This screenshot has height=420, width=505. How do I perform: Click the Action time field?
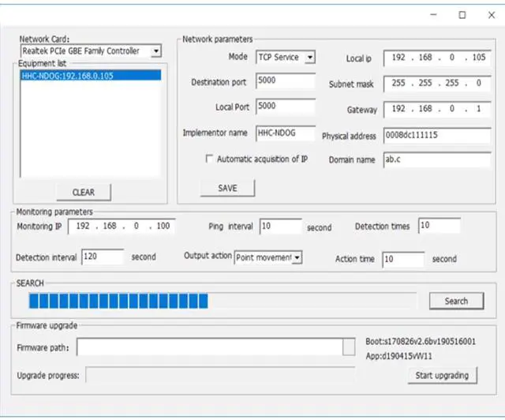(x=403, y=260)
